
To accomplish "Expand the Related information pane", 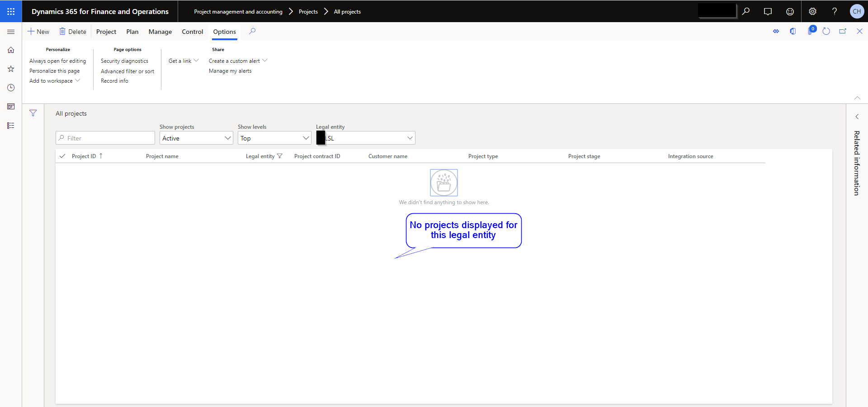I will [x=857, y=117].
